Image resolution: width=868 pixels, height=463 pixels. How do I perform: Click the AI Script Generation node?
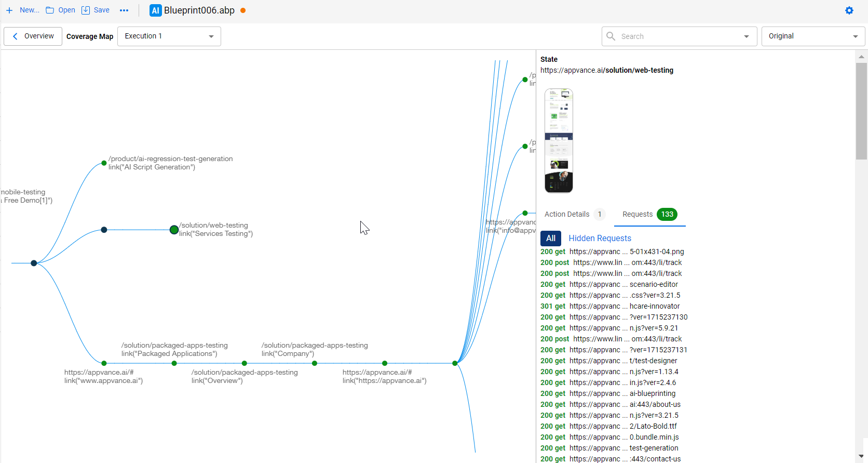click(x=104, y=163)
